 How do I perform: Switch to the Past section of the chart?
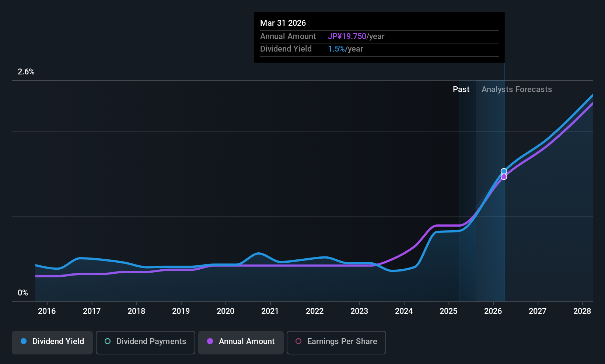coord(461,89)
